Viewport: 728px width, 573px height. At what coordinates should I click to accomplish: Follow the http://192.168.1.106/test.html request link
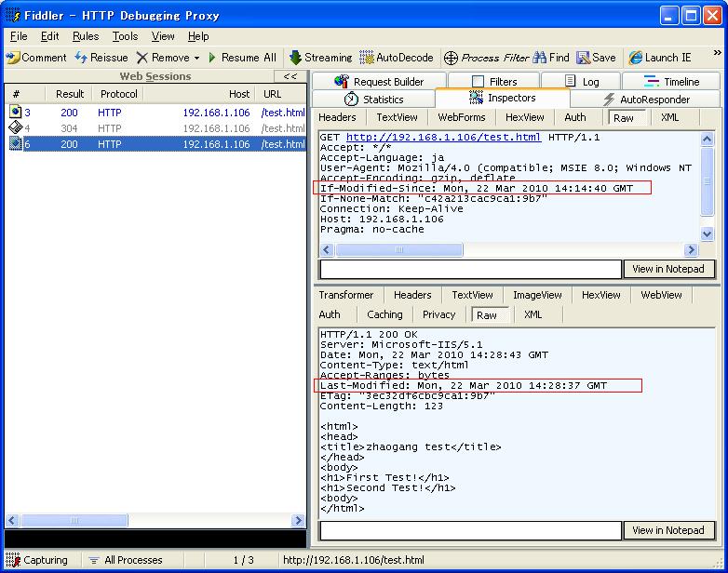click(443, 137)
